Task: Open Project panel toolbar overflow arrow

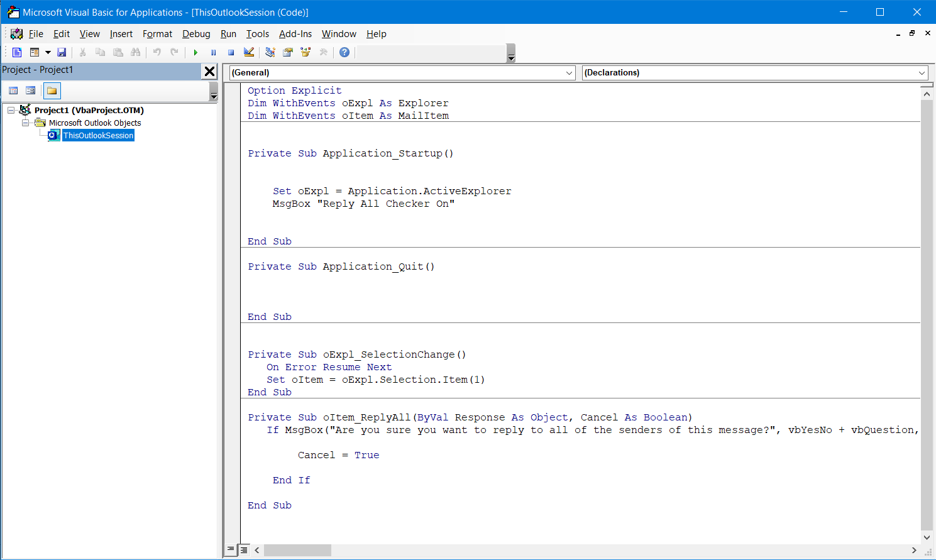Action: coord(214,92)
